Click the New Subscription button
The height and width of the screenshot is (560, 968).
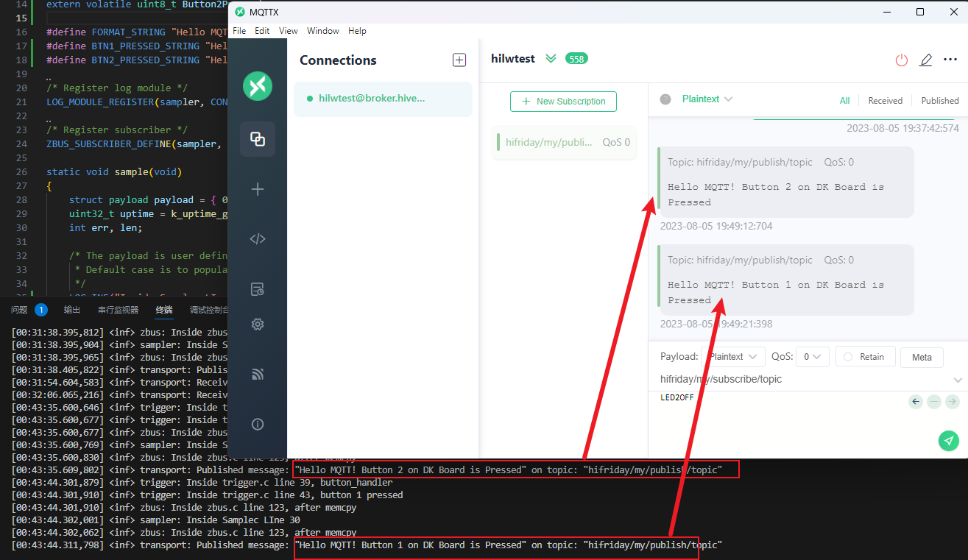(563, 102)
